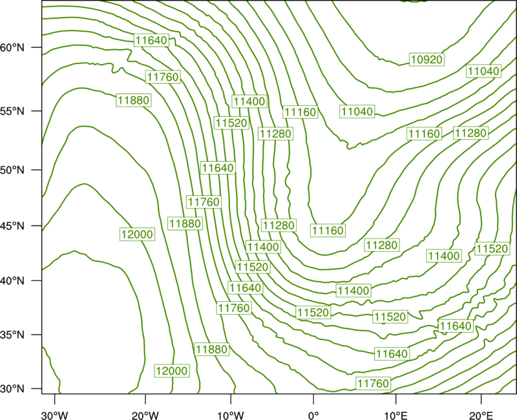Select the 20°W longitude tick label
The width and height of the screenshot is (517, 420).
(145, 415)
